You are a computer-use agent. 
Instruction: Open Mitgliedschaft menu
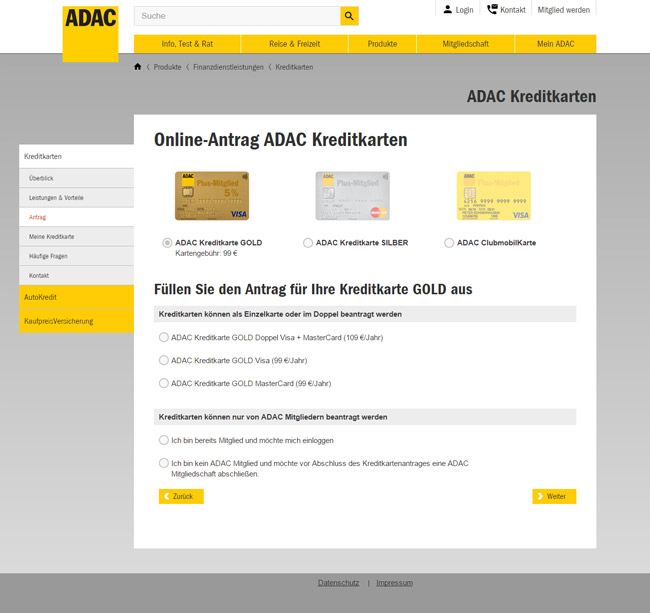click(x=466, y=44)
